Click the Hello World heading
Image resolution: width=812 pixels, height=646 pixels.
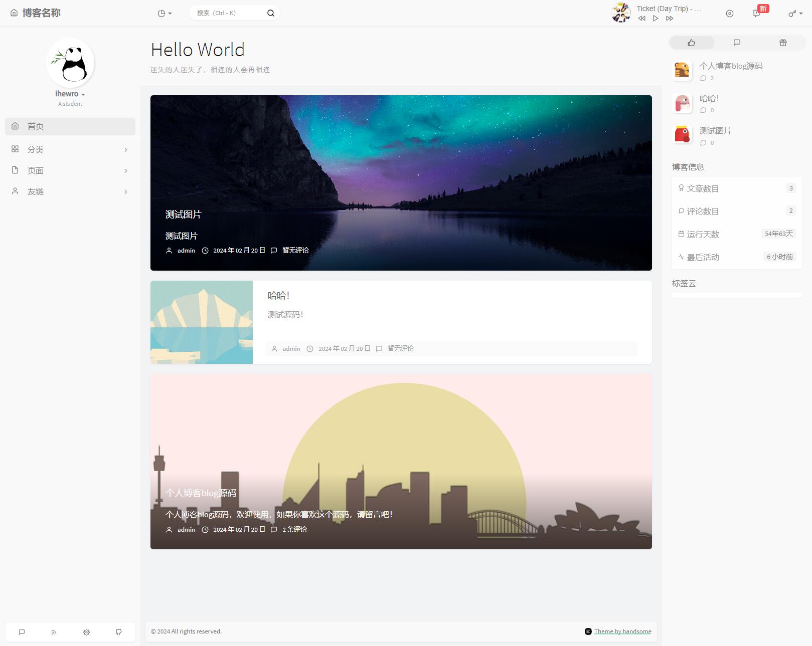tap(198, 50)
